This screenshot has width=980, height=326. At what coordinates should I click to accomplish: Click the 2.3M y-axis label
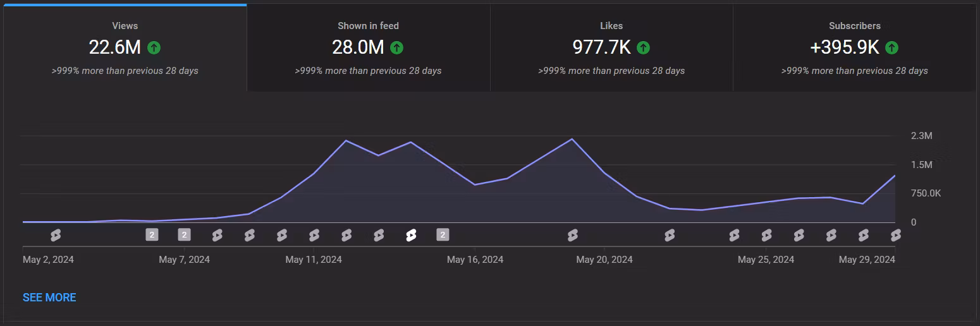coord(921,136)
